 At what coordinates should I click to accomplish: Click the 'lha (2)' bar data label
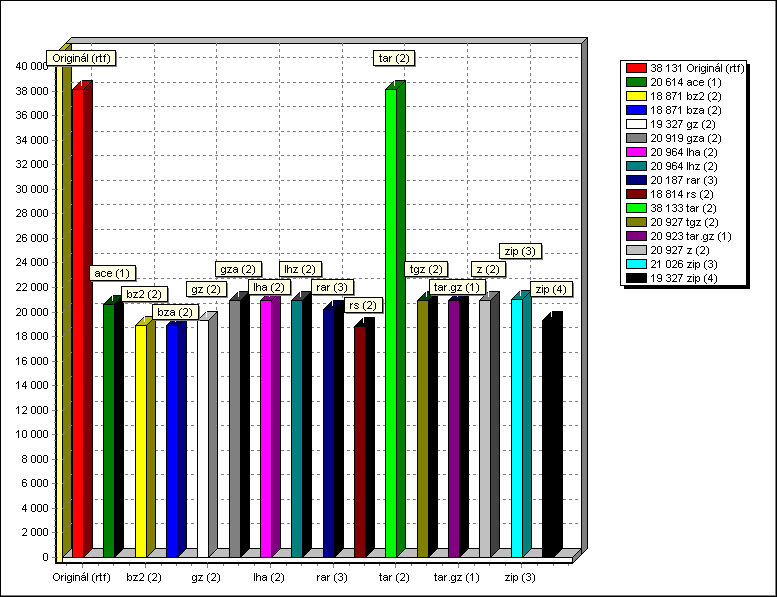(269, 287)
